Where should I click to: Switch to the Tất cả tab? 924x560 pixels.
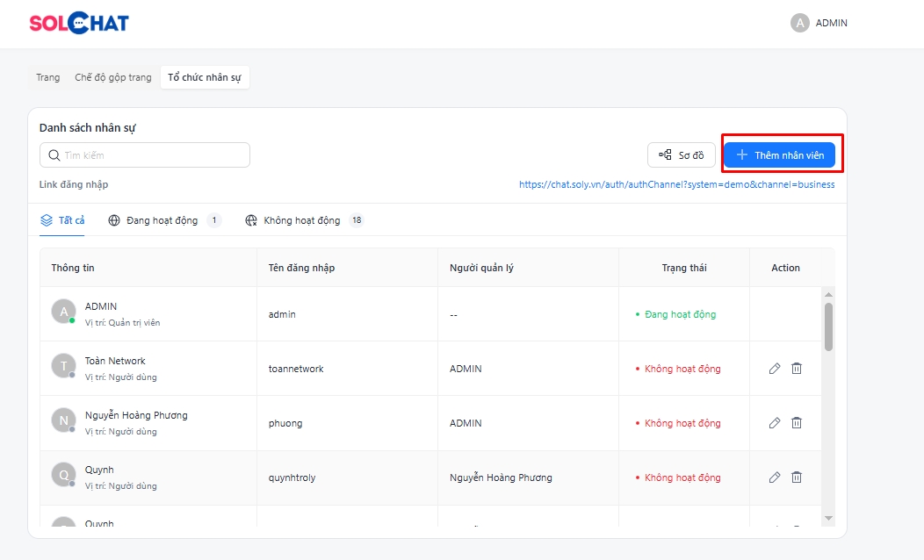pyautogui.click(x=63, y=220)
